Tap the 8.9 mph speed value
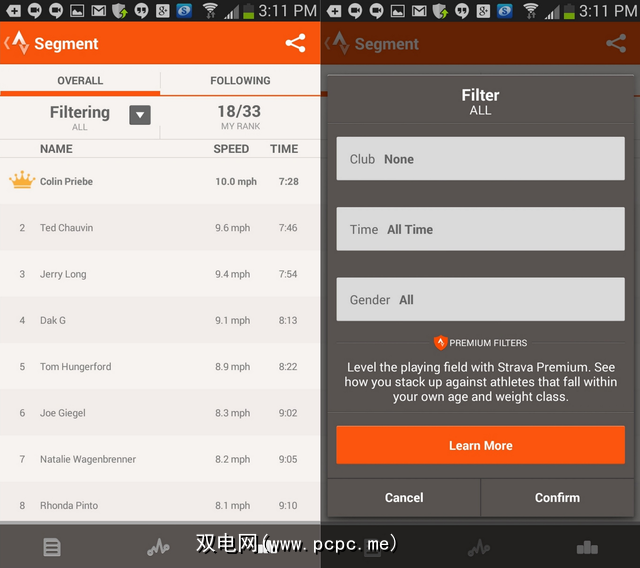The image size is (640, 568). (232, 367)
